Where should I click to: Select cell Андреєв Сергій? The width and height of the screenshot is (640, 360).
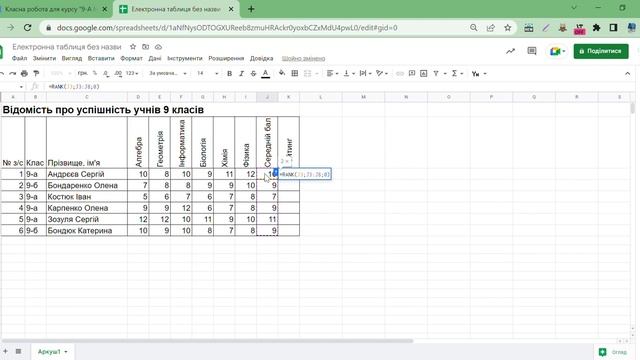tap(87, 174)
